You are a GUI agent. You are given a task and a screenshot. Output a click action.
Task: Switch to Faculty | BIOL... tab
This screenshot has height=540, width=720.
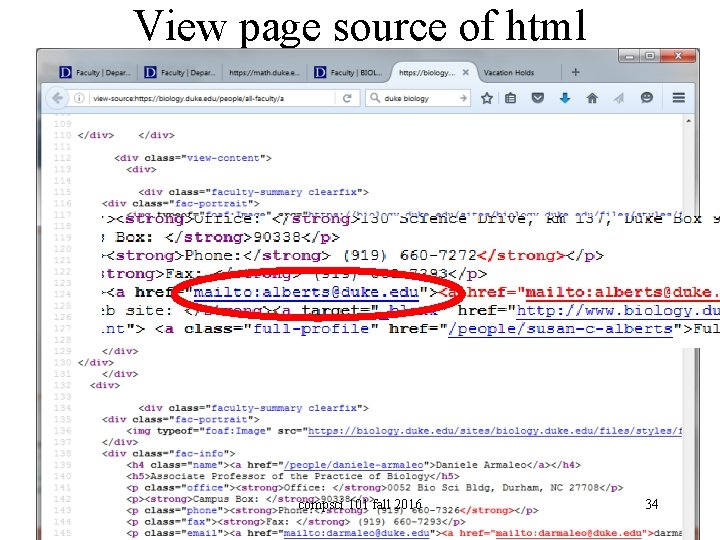click(349, 72)
